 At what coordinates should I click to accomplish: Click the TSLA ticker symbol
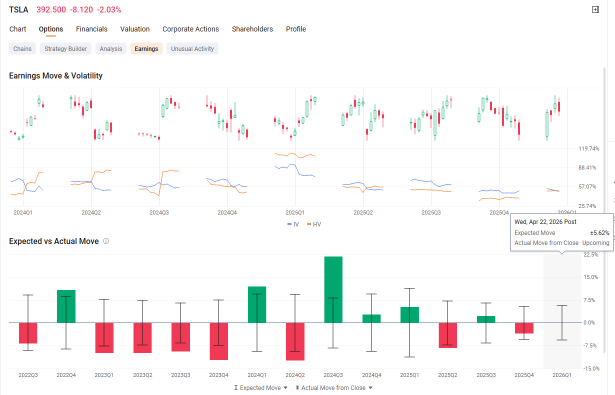[19, 10]
